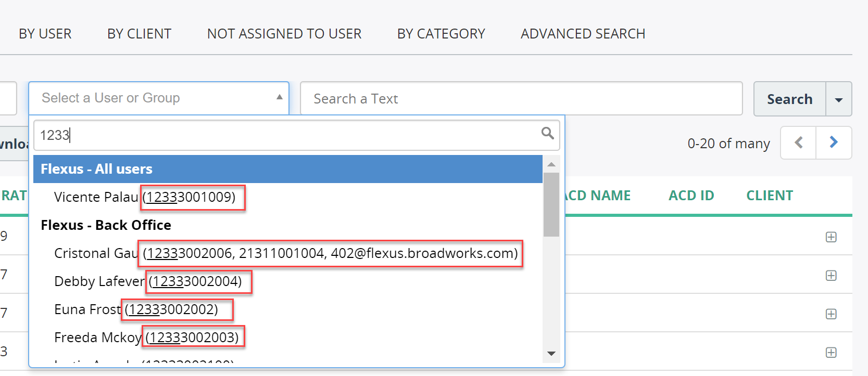
Task: Click the list scrollbar's down arrow
Action: click(x=551, y=354)
